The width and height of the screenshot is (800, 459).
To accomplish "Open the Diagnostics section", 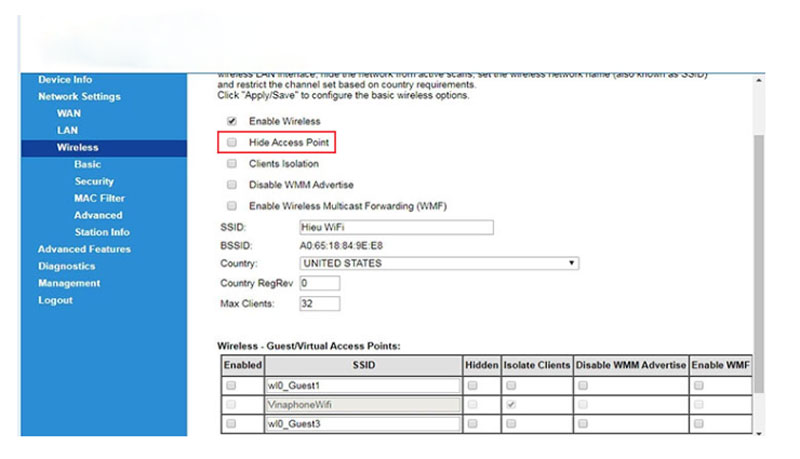I will coord(66,266).
